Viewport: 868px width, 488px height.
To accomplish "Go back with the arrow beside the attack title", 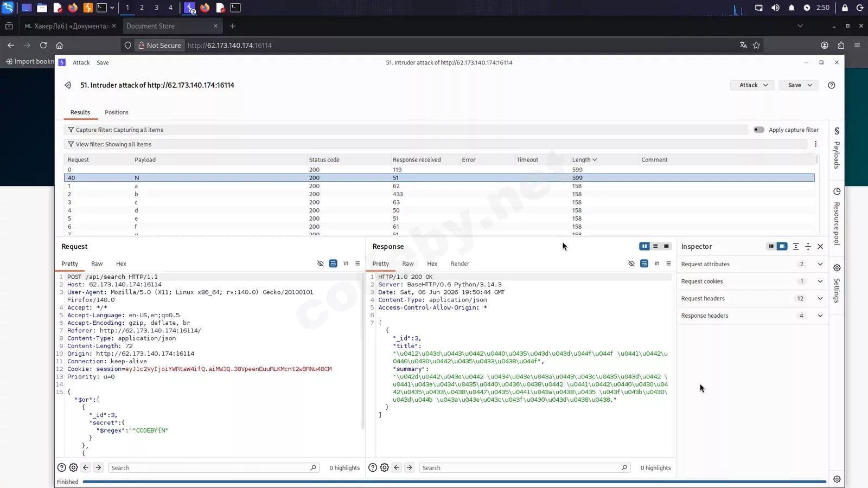I will point(68,85).
